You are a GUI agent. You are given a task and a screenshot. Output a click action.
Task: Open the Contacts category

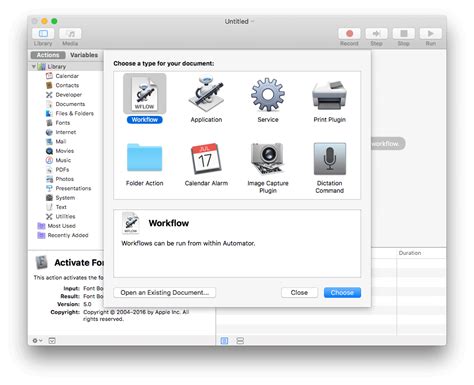click(x=67, y=85)
